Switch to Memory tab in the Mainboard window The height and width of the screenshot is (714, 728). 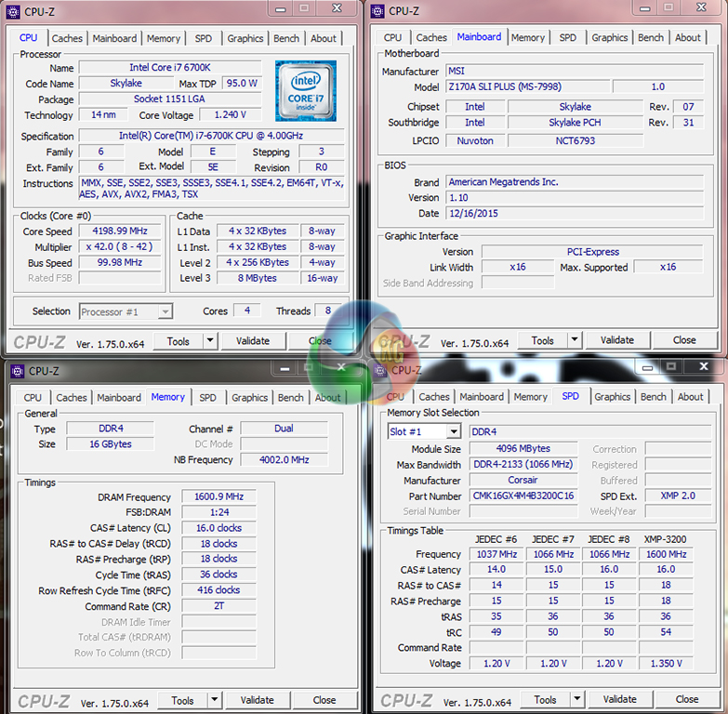[527, 37]
